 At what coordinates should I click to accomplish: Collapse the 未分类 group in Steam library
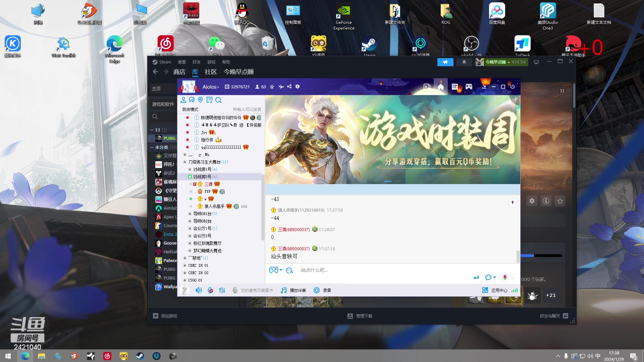pyautogui.click(x=152, y=147)
